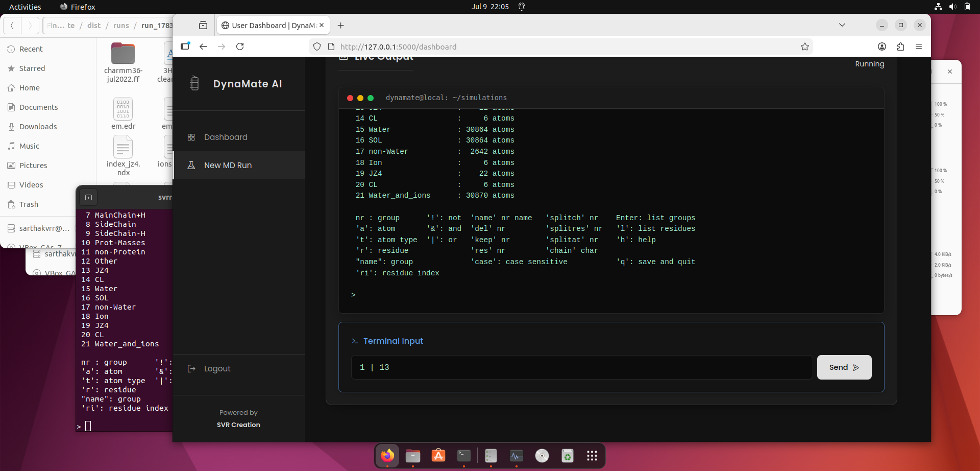The width and height of the screenshot is (980, 471).
Task: Click the DynaMate AI logo icon
Action: pos(194,83)
